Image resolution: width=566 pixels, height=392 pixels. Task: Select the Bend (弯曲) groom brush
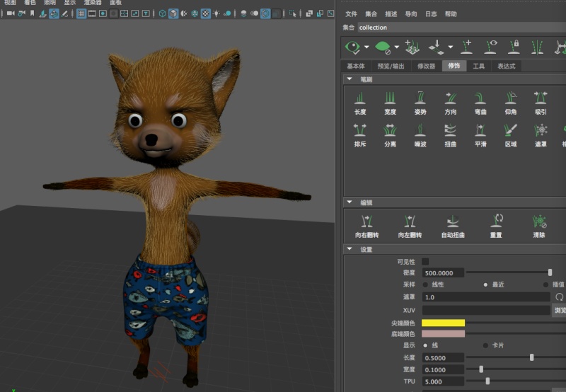(480, 103)
